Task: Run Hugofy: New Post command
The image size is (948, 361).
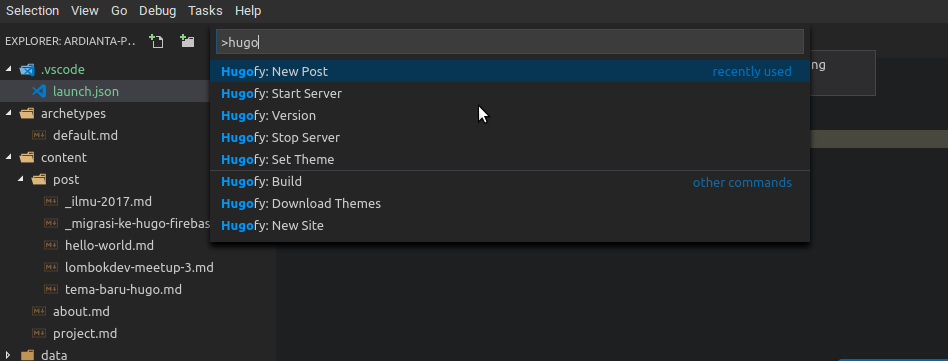Action: pos(510,71)
